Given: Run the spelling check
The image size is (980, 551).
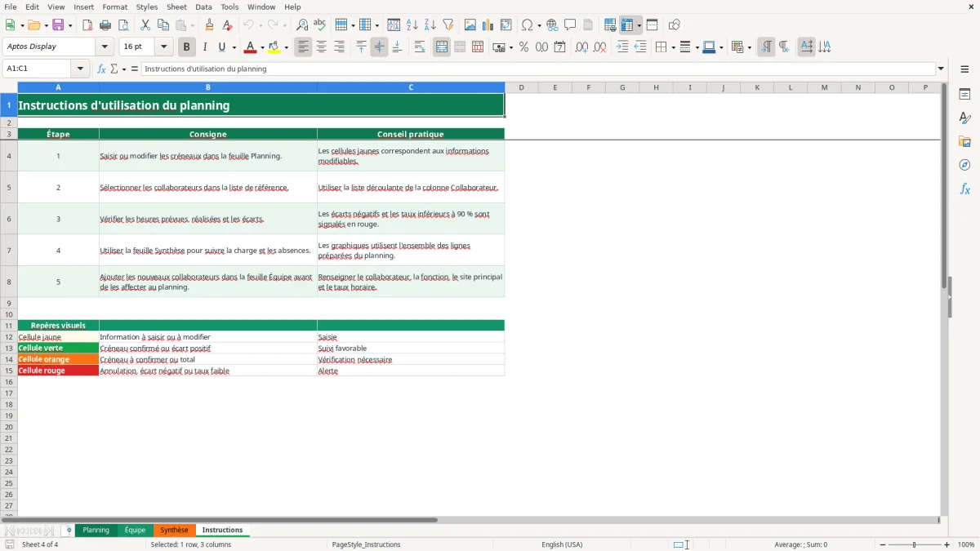Looking at the screenshot, I should tap(320, 25).
